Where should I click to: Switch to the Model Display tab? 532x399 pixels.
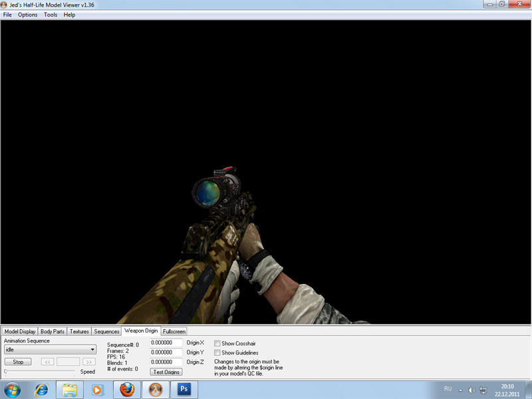click(x=20, y=331)
